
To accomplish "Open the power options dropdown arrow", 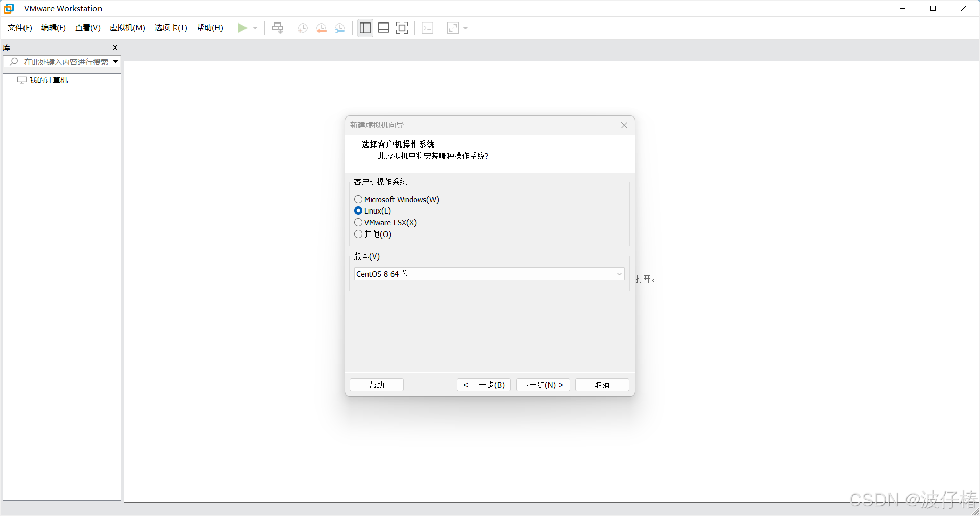I will (255, 28).
